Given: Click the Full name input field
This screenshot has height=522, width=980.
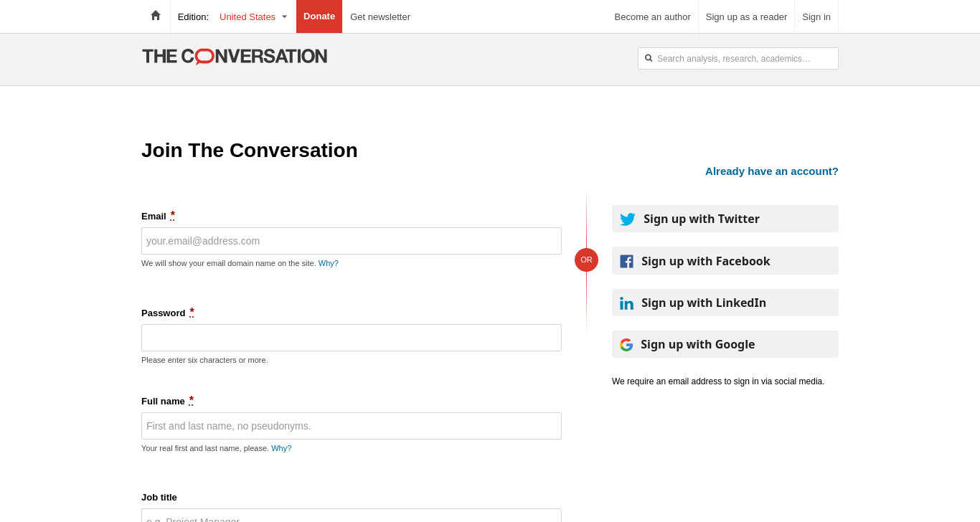Looking at the screenshot, I should pyautogui.click(x=352, y=426).
